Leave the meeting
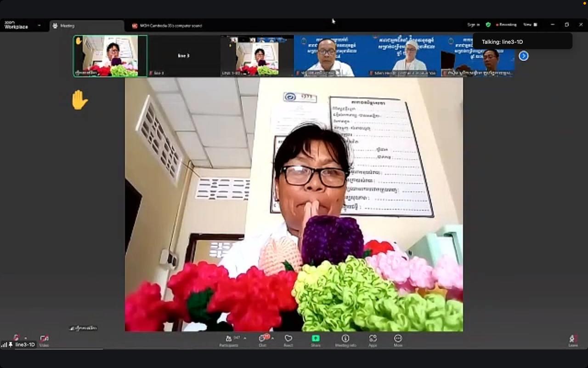The image size is (588, 368). pyautogui.click(x=573, y=340)
